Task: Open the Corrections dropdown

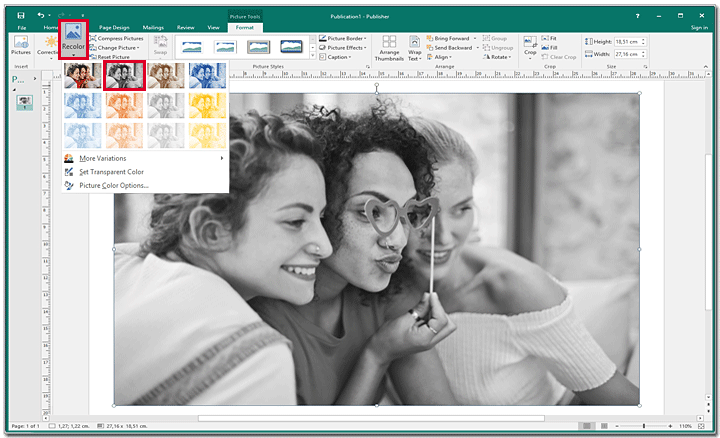Action: coord(47,47)
